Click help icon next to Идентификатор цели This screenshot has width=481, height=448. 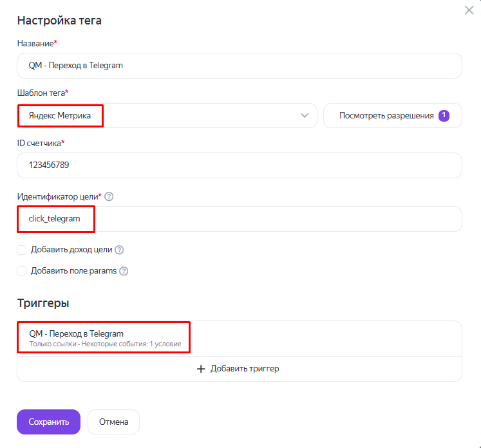[109, 196]
